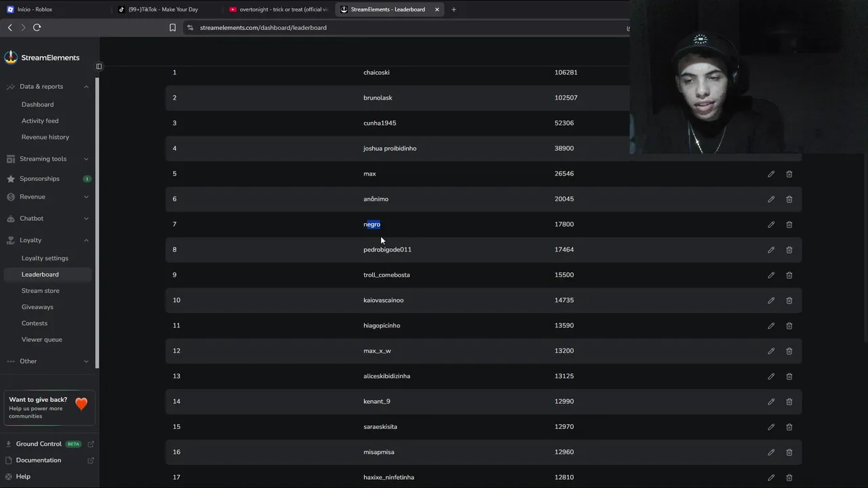Edit aliceskibidizinha points
Viewport: 868px width, 488px height.
771,376
